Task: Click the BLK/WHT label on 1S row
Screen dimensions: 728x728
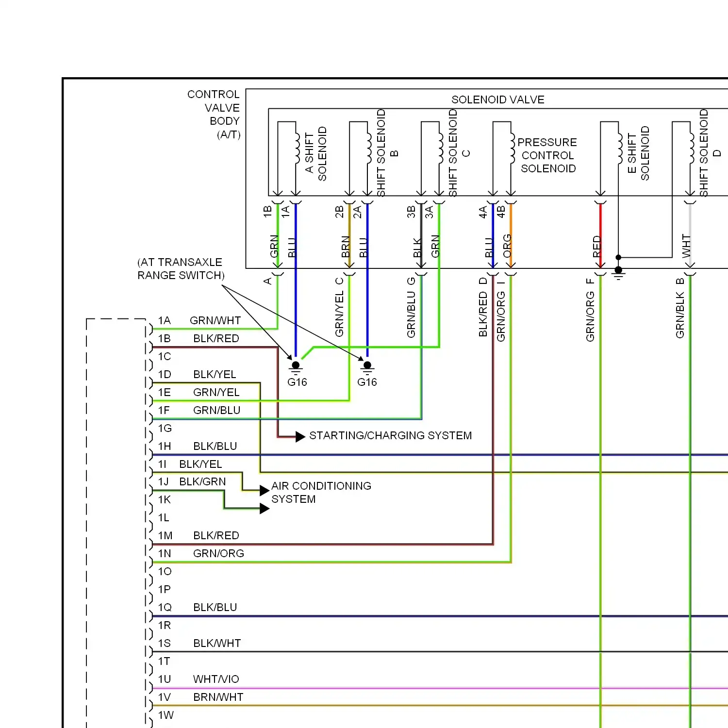Action: [x=217, y=643]
